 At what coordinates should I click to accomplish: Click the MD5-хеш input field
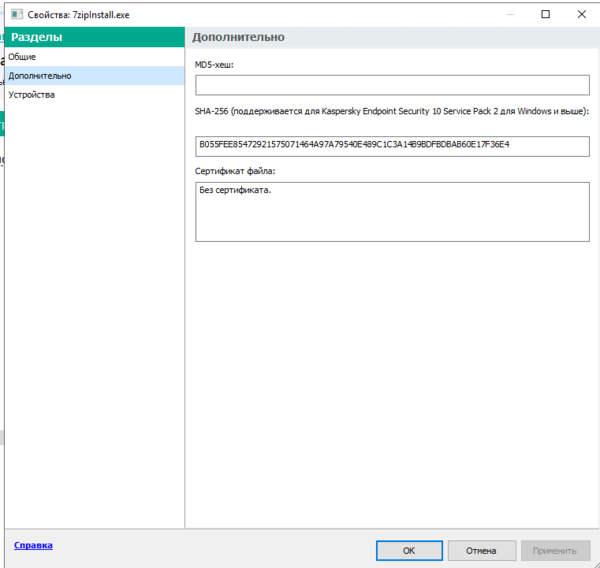point(392,85)
